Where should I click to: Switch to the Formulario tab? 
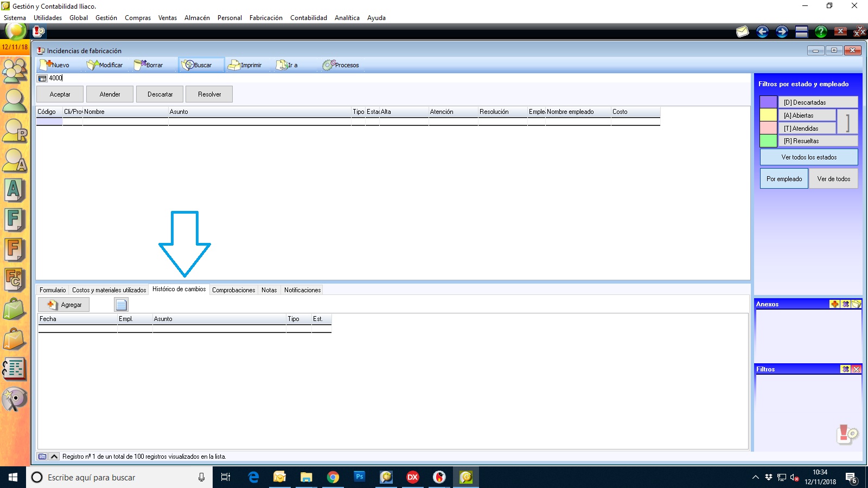[53, 290]
